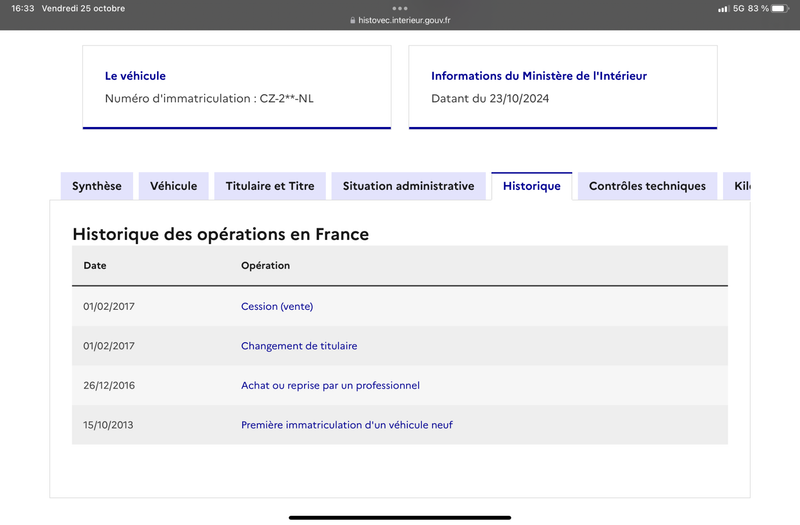Tap the histovec.interieur.gouv.fr address
800x525 pixels.
tap(404, 20)
